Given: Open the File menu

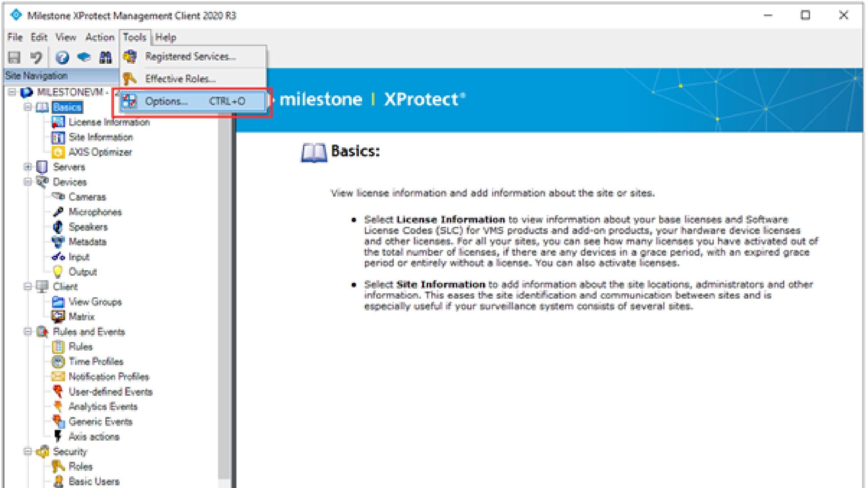Looking at the screenshot, I should (x=15, y=37).
